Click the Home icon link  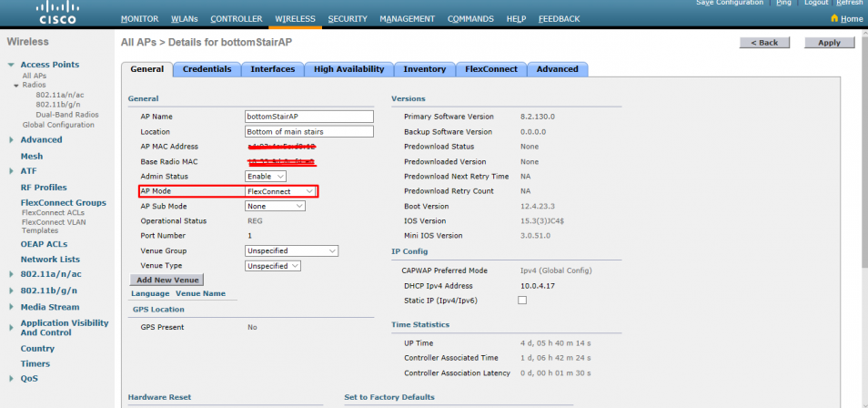(834, 18)
